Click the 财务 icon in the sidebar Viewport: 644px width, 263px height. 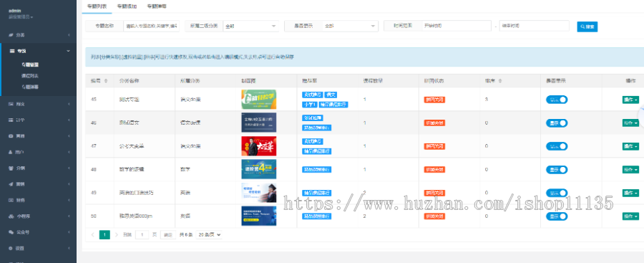point(11,200)
